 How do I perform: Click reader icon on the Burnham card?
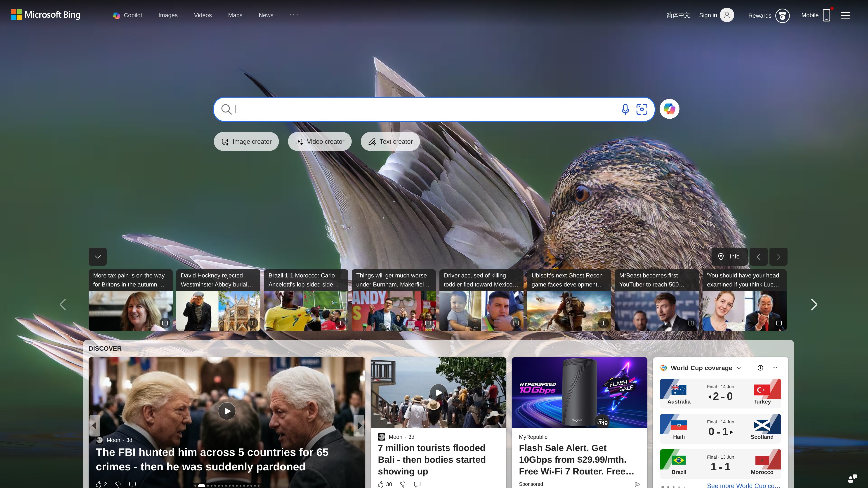[x=428, y=323]
